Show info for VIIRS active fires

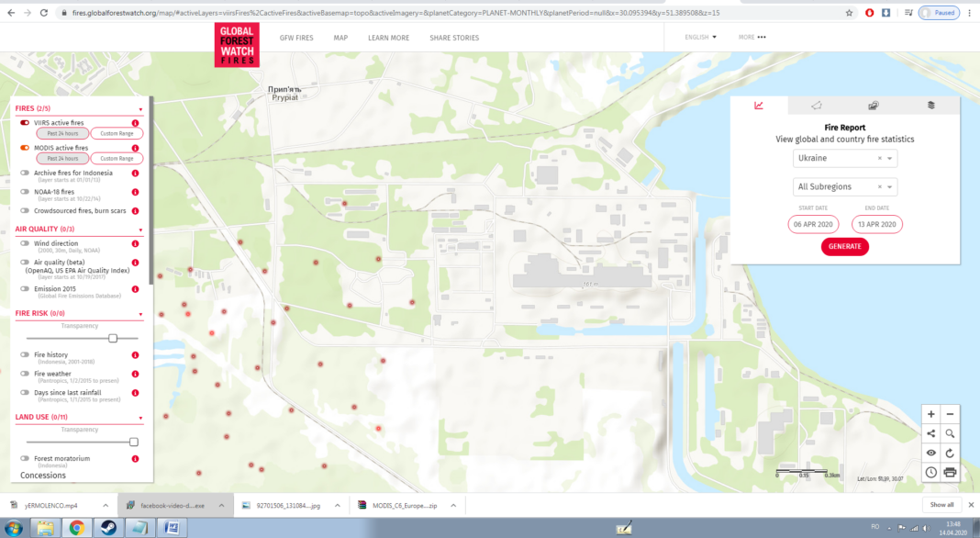(135, 123)
